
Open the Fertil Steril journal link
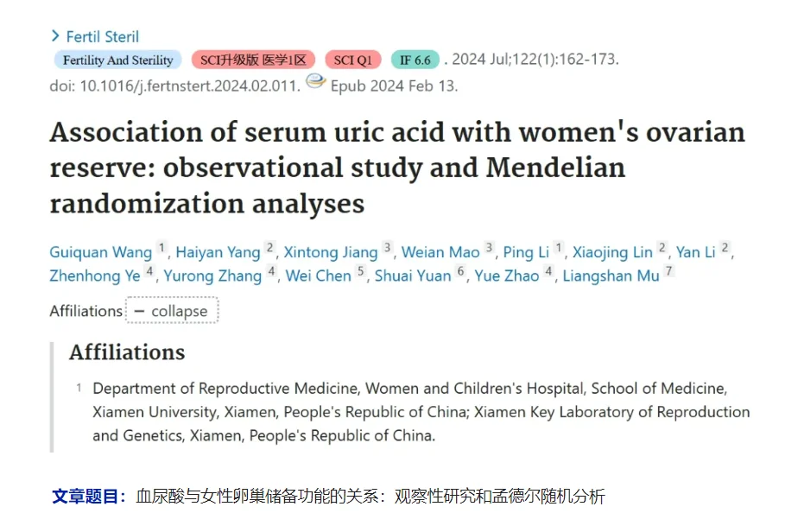pos(102,36)
